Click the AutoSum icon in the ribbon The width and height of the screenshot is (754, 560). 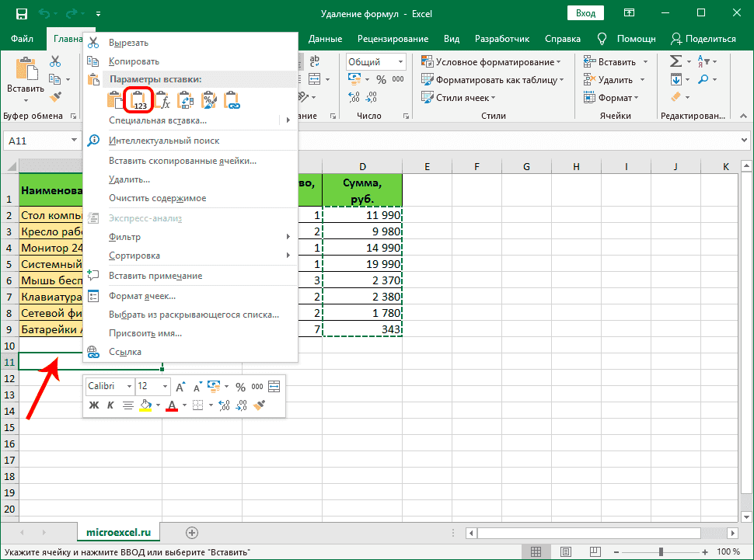point(674,60)
